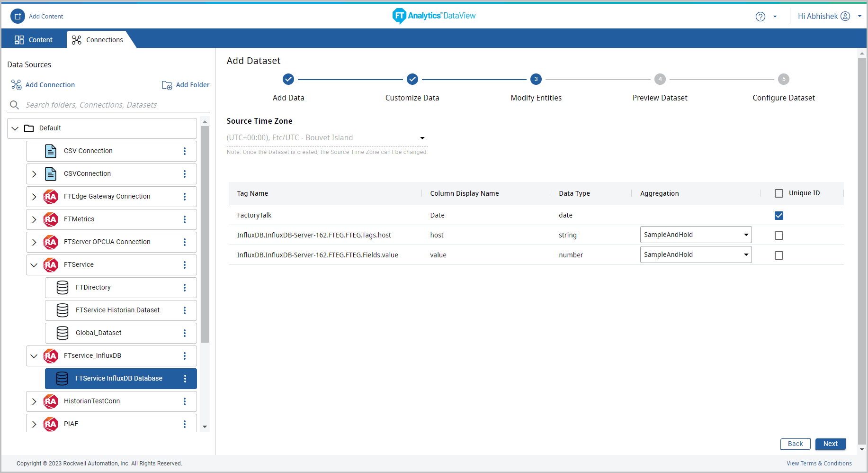This screenshot has height=473, width=868.
Task: Open the View Terms & Conditions link
Action: pos(819,464)
